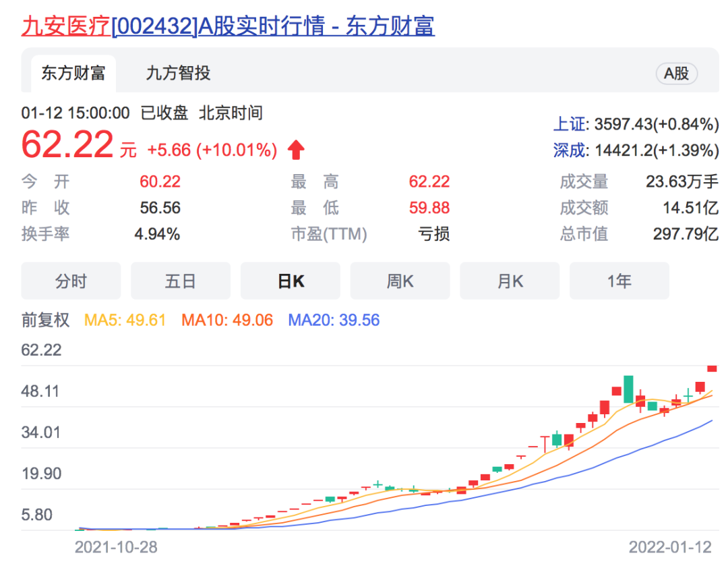Show the 分时 intraday chart
Image resolution: width=728 pixels, height=564 pixels.
click(71, 281)
